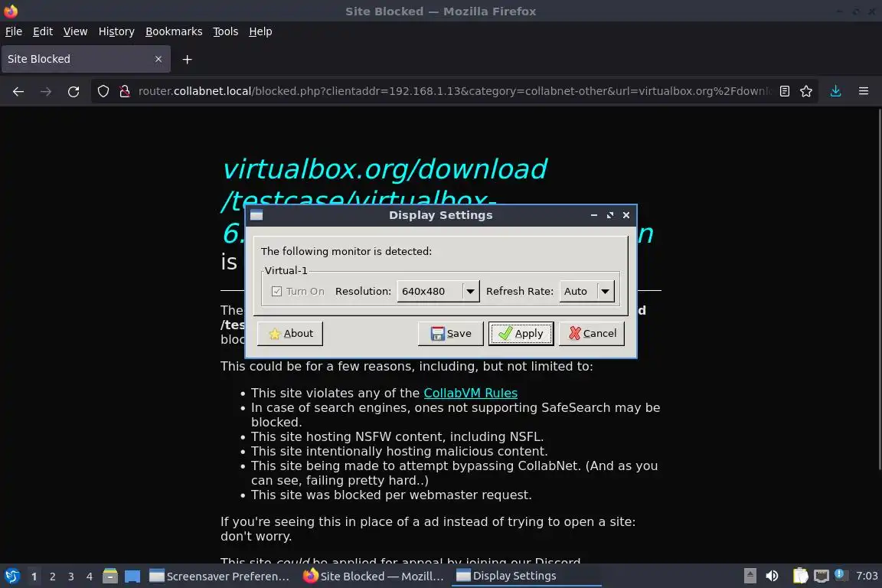
Task: Cancel the Display Settings dialog
Action: click(592, 334)
